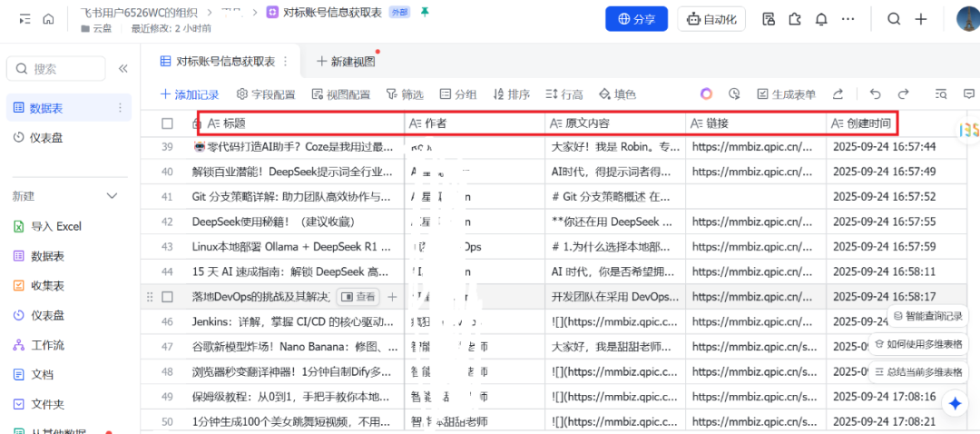The height and width of the screenshot is (434, 980).
Task: Tick the checkbox on the 落地DevOps row
Action: (x=167, y=297)
